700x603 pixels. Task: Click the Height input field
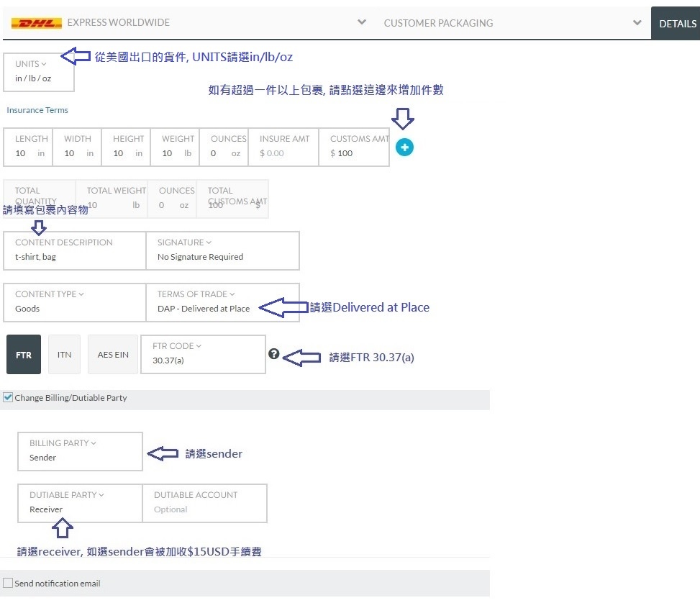(x=126, y=148)
